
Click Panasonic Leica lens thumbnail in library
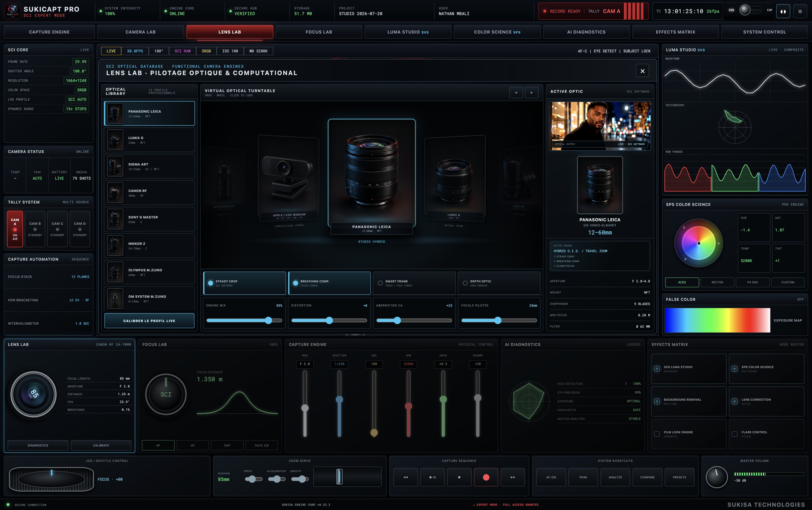pos(115,113)
